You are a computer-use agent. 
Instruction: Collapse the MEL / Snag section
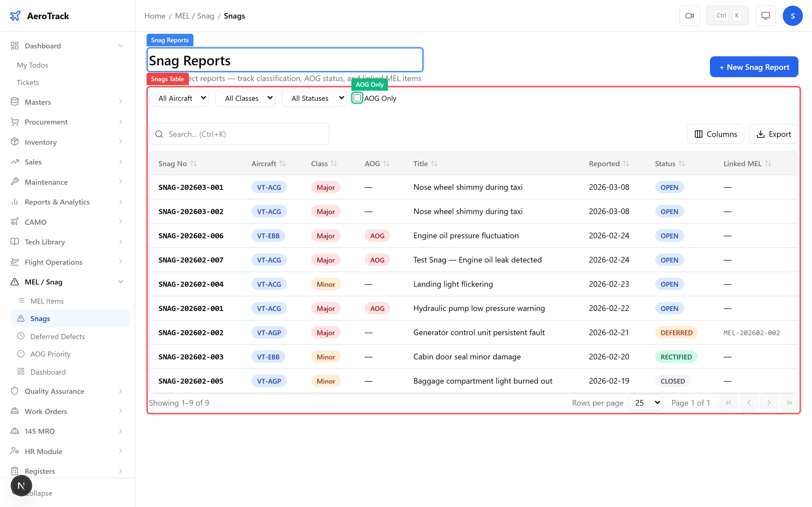click(121, 282)
